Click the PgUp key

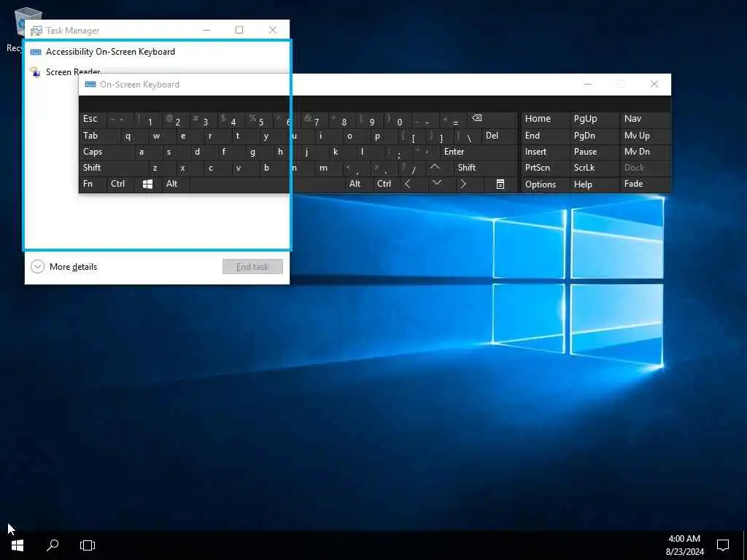coord(594,120)
